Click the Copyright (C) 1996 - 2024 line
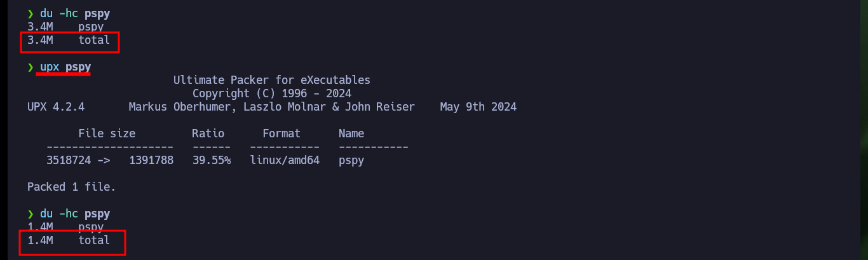 click(x=272, y=93)
